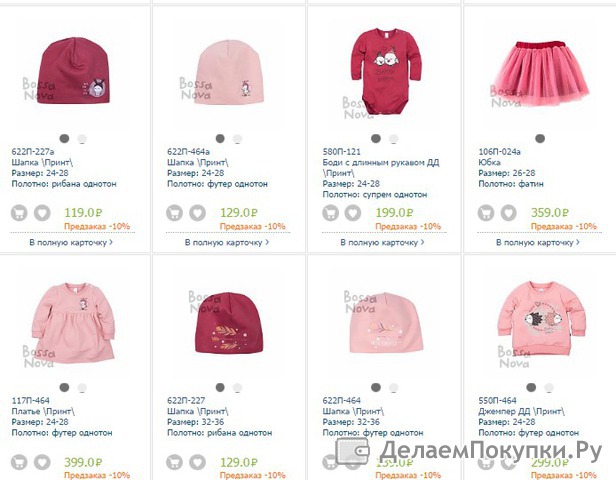The width and height of the screenshot is (616, 480).
Task: Favorite the 622П-227а hat with heart icon
Action: click(42, 213)
